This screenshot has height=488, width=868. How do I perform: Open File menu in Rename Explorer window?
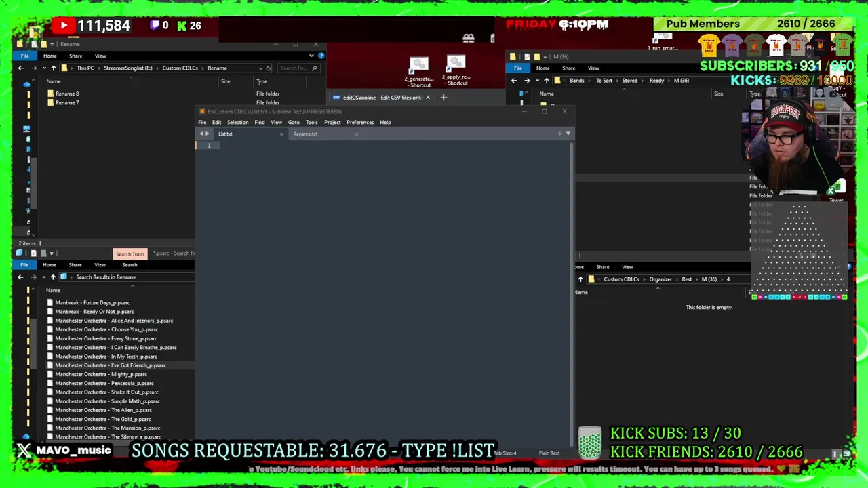click(x=25, y=56)
